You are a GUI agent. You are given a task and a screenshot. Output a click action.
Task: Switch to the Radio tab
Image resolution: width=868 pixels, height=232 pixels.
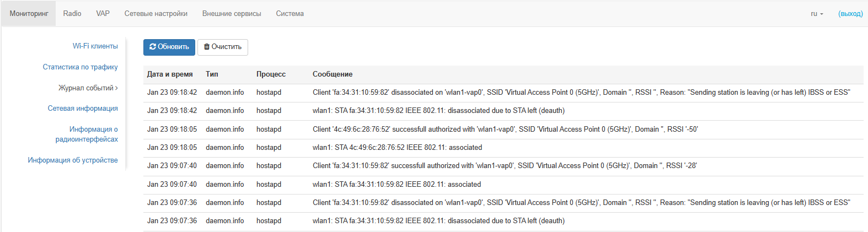tap(72, 14)
